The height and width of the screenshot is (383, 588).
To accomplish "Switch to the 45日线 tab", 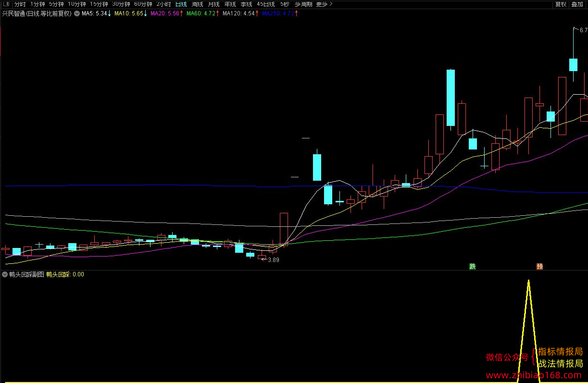I will (266, 4).
